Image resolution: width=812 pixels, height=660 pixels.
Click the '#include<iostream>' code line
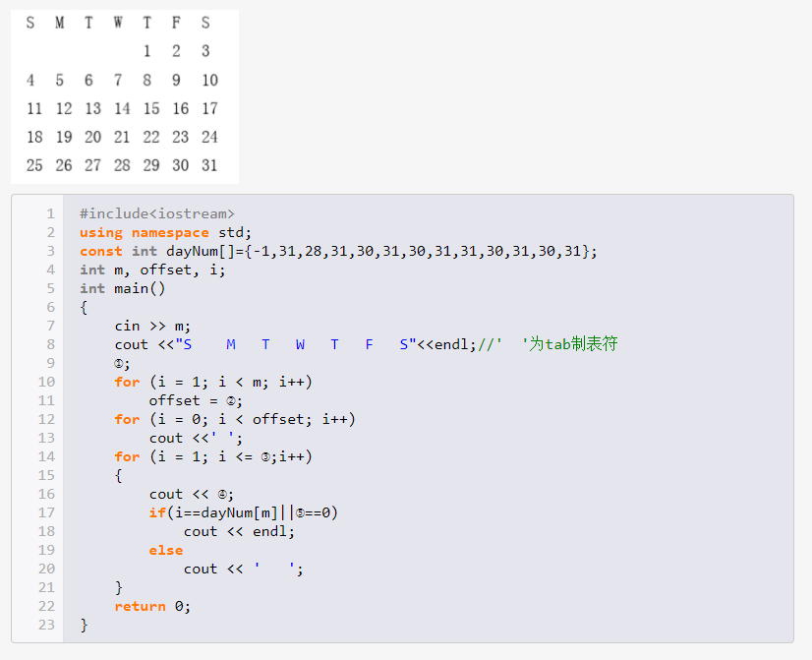[x=157, y=213]
